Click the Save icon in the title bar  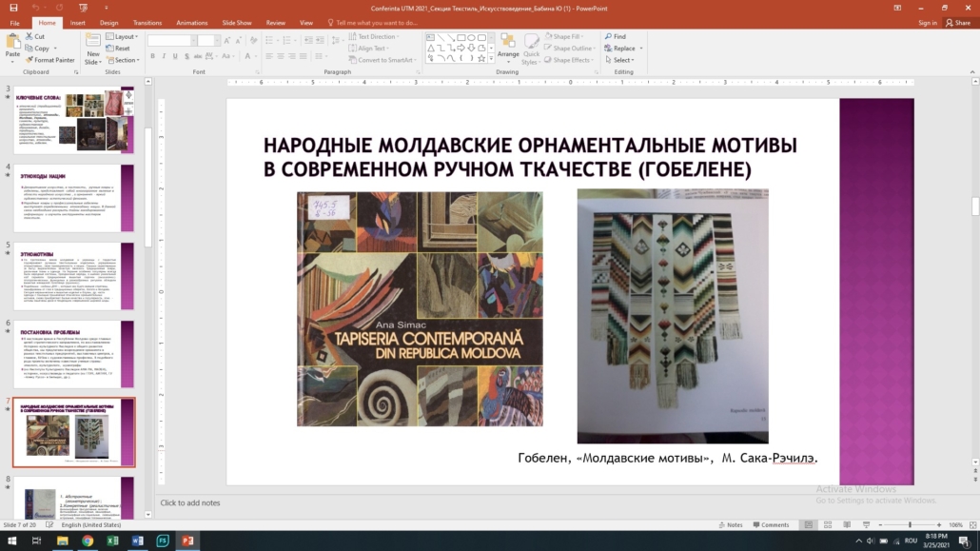coord(13,9)
